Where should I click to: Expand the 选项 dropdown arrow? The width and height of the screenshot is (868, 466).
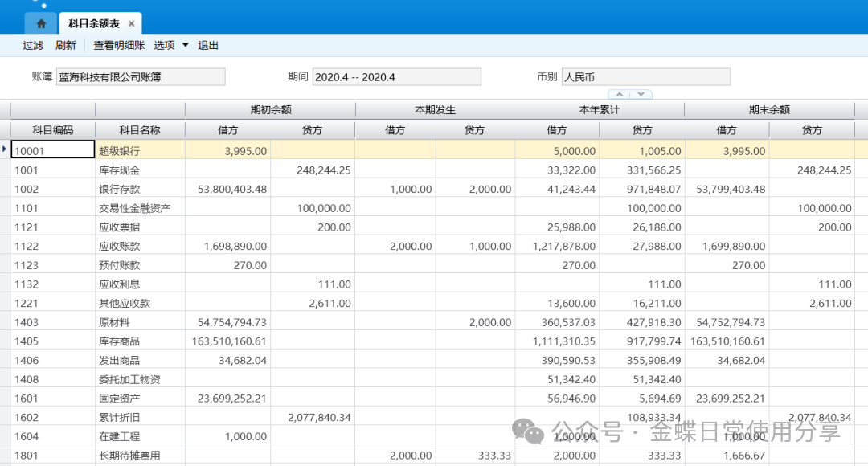point(186,45)
